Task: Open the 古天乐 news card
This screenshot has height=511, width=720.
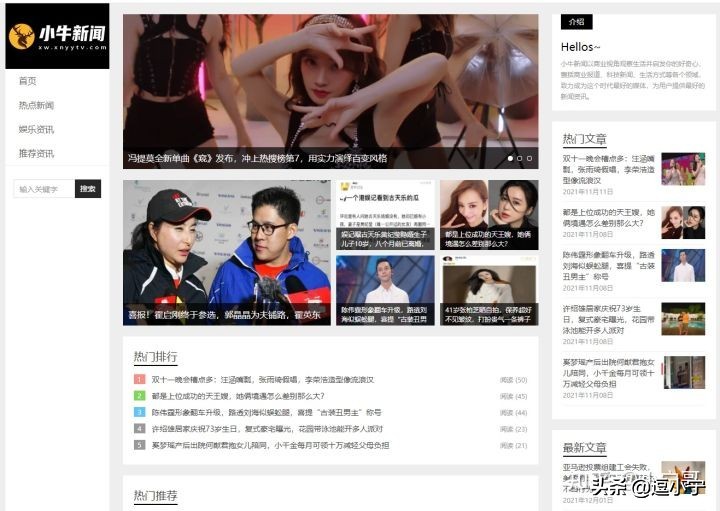Action: (385, 215)
